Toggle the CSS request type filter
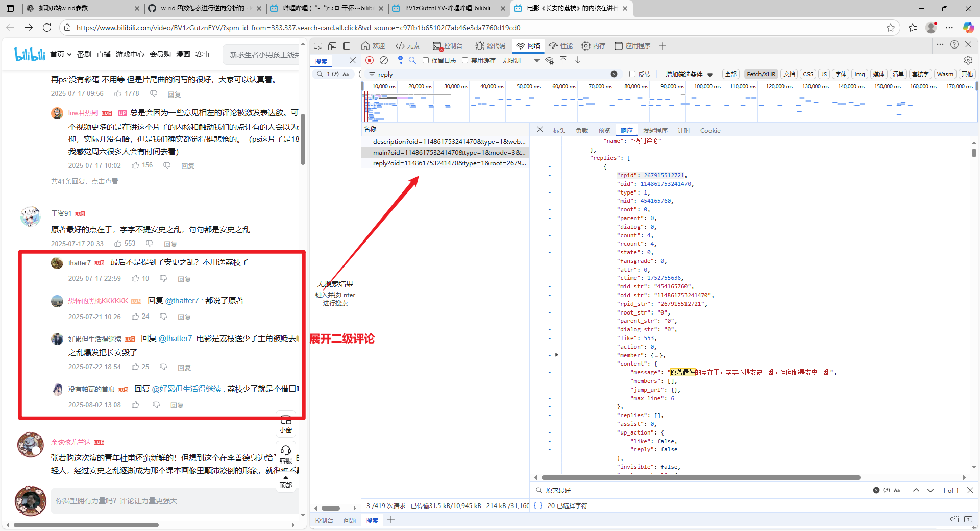 [x=808, y=74]
